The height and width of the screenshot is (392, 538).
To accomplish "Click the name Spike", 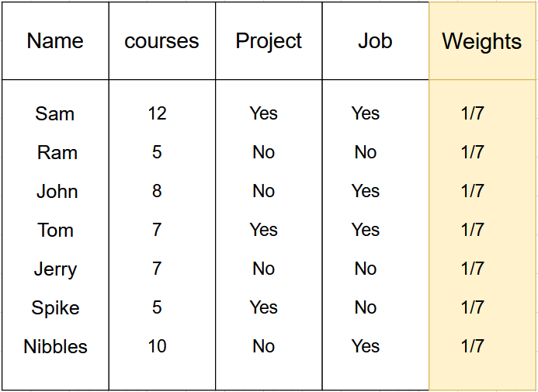I will (56, 308).
